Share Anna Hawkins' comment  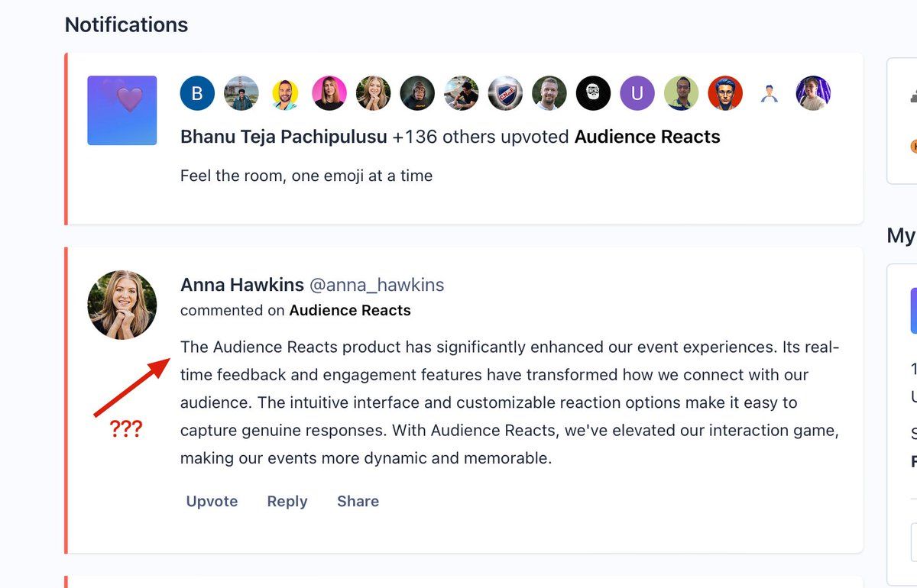point(358,501)
